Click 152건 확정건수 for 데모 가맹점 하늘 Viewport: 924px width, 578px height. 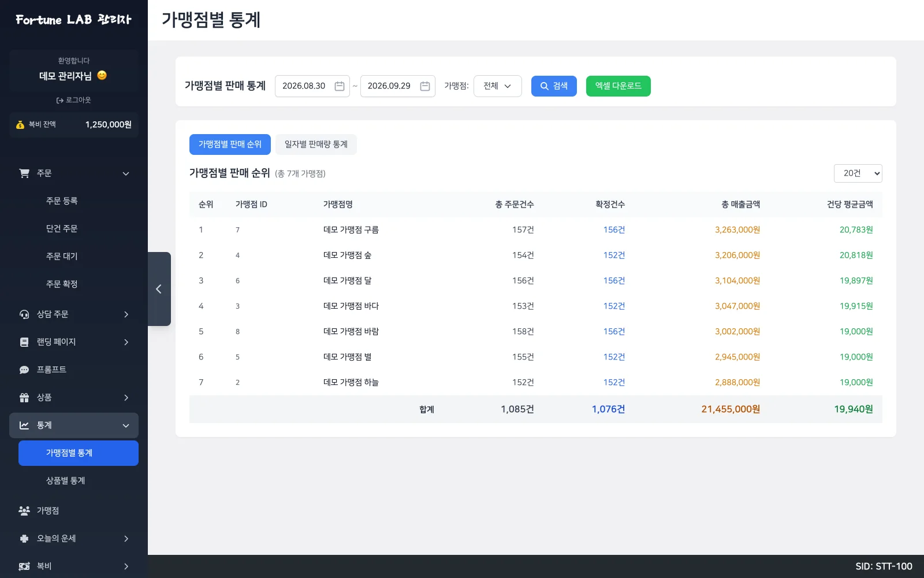click(614, 383)
